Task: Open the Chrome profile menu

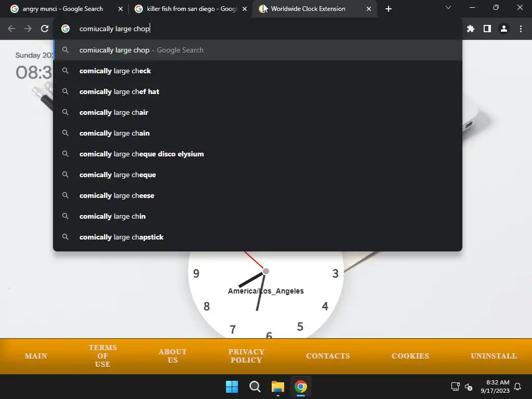Action: tap(504, 29)
